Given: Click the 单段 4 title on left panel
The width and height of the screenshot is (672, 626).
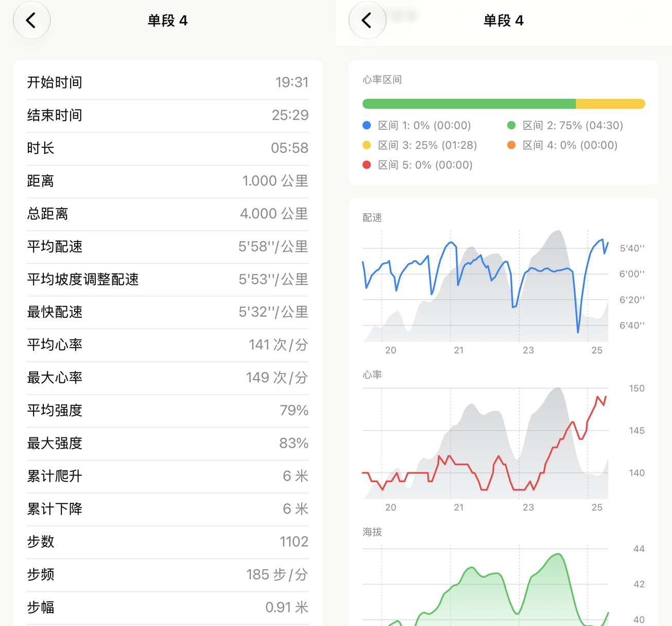Looking at the screenshot, I should click(167, 21).
